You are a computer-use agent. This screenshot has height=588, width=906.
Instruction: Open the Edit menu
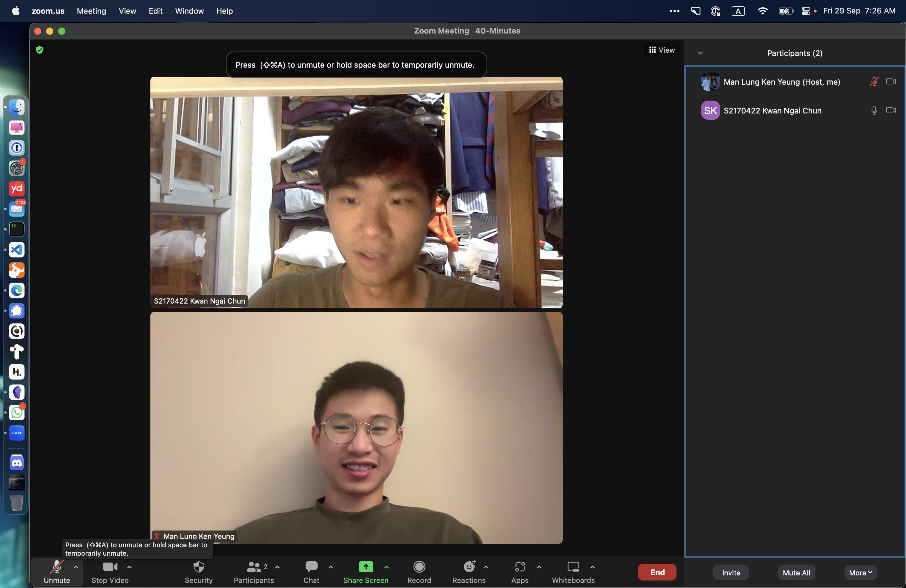(x=155, y=11)
